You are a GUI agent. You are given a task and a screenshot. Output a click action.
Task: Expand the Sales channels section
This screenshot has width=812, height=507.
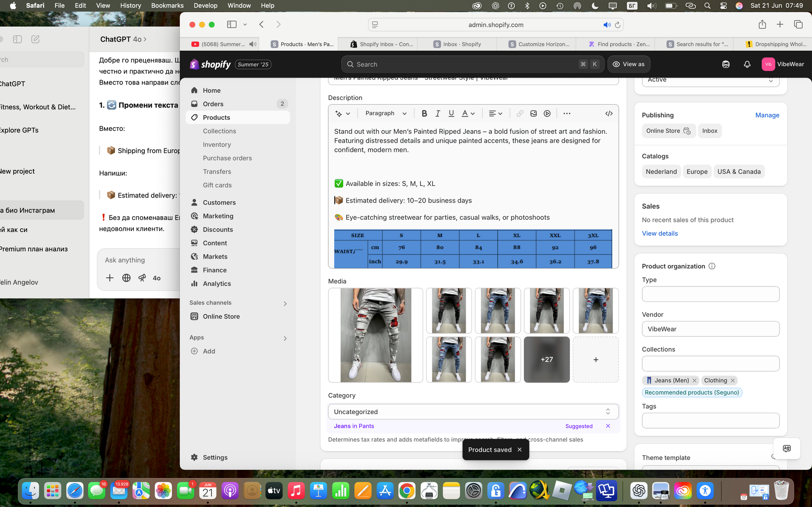pos(285,303)
